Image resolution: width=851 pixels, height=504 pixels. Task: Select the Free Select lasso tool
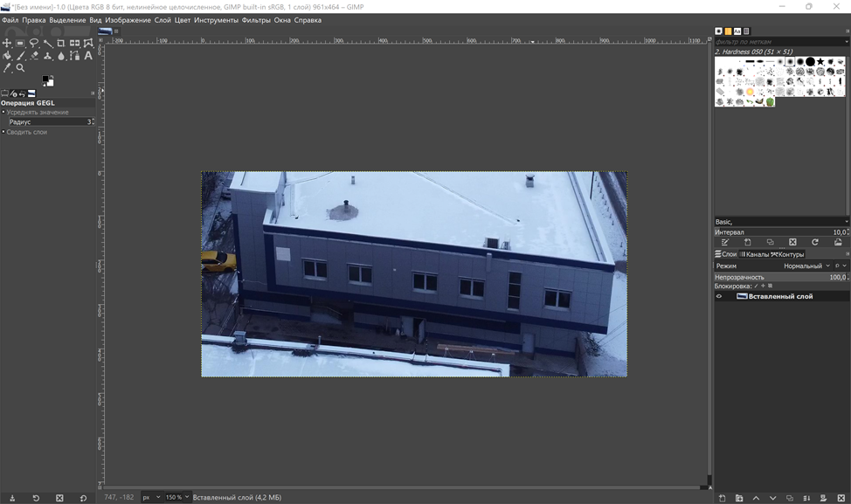[x=34, y=43]
